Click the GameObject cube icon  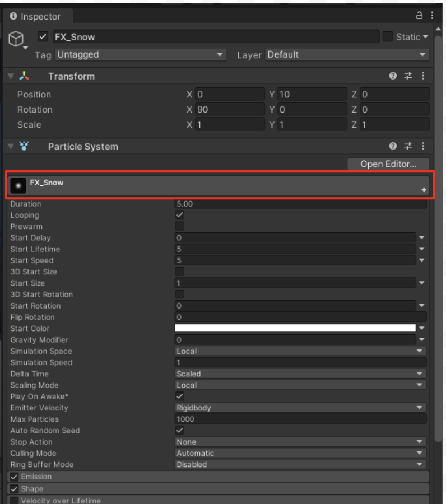tap(16, 38)
